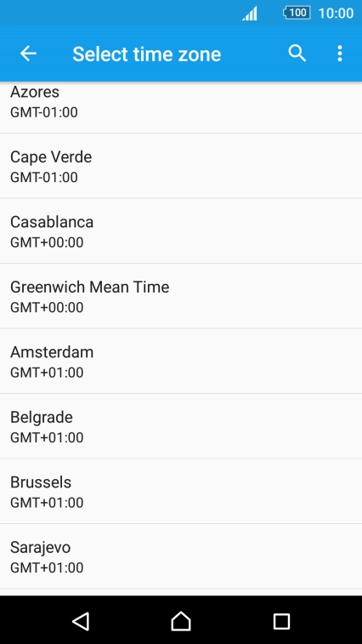Select Cape Verde time zone

(181, 166)
